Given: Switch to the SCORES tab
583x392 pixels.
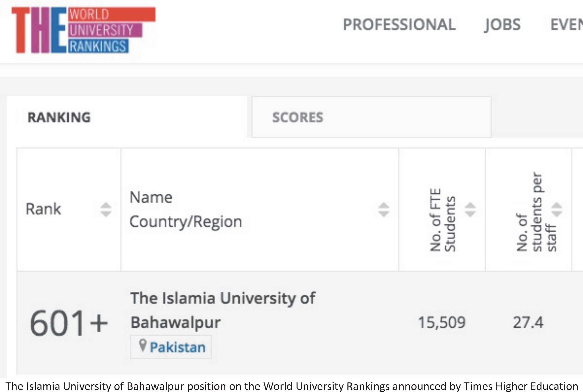Looking at the screenshot, I should pyautogui.click(x=298, y=117).
